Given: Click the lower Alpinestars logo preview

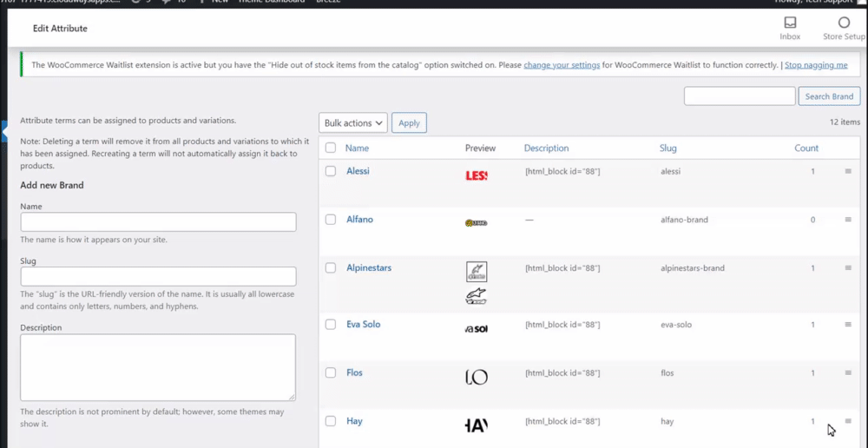Looking at the screenshot, I should click(x=476, y=296).
